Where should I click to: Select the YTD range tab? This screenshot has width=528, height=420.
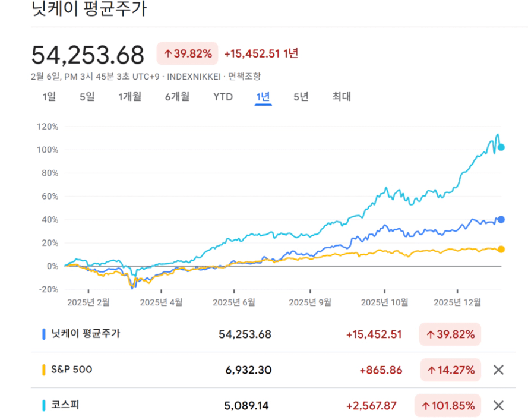tap(223, 97)
